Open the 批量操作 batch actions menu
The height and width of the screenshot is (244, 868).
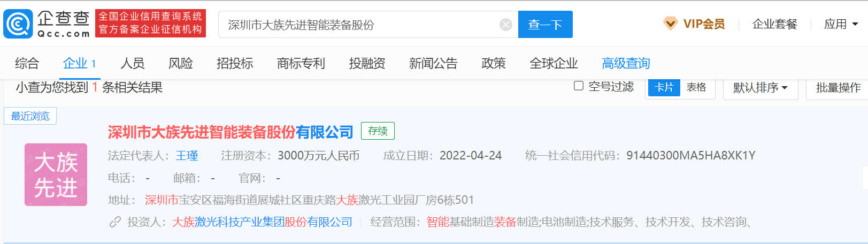[x=838, y=88]
